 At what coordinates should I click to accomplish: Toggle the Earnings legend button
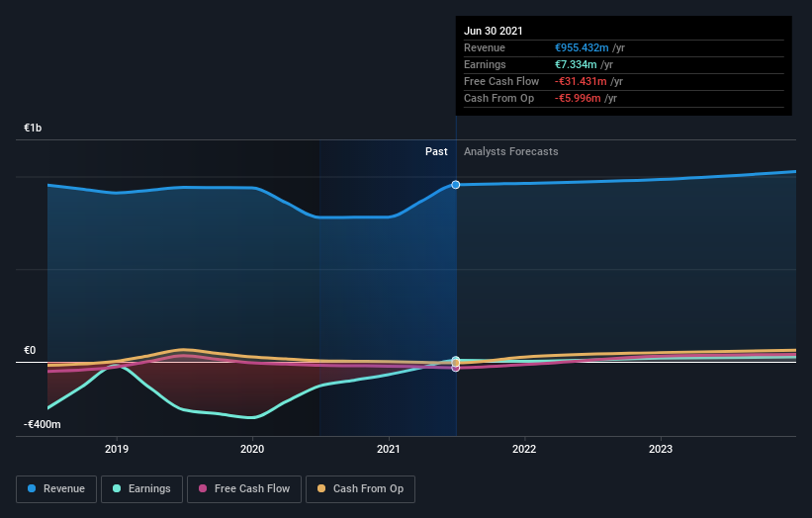click(141, 489)
